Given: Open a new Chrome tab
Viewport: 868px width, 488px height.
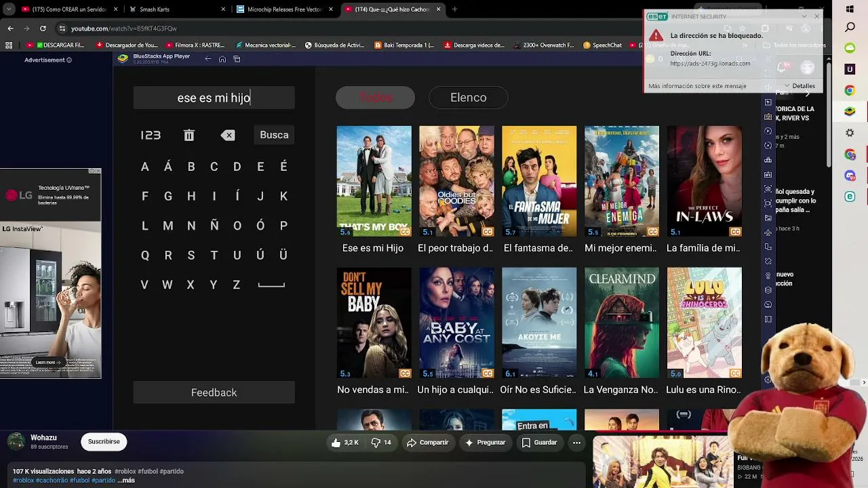Looking at the screenshot, I should coord(454,9).
